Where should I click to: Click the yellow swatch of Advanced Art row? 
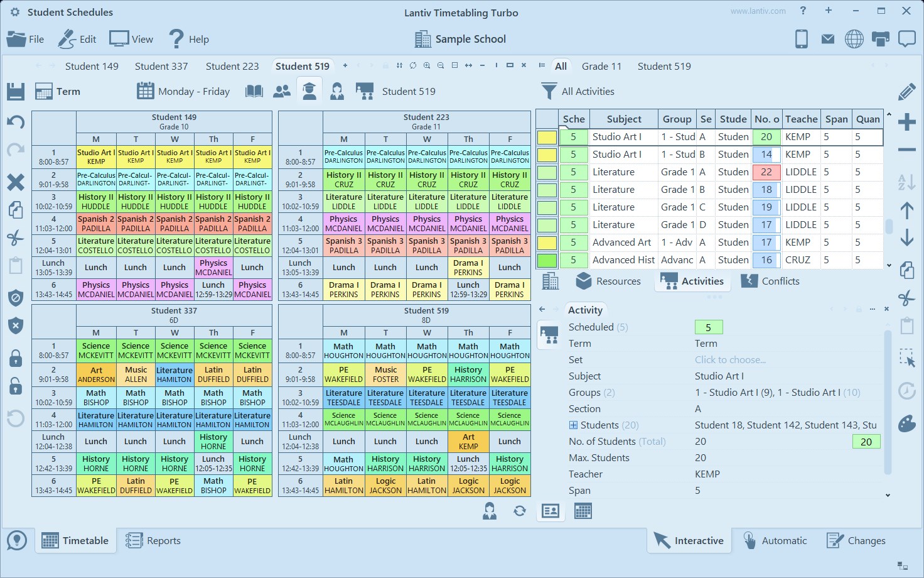547,243
